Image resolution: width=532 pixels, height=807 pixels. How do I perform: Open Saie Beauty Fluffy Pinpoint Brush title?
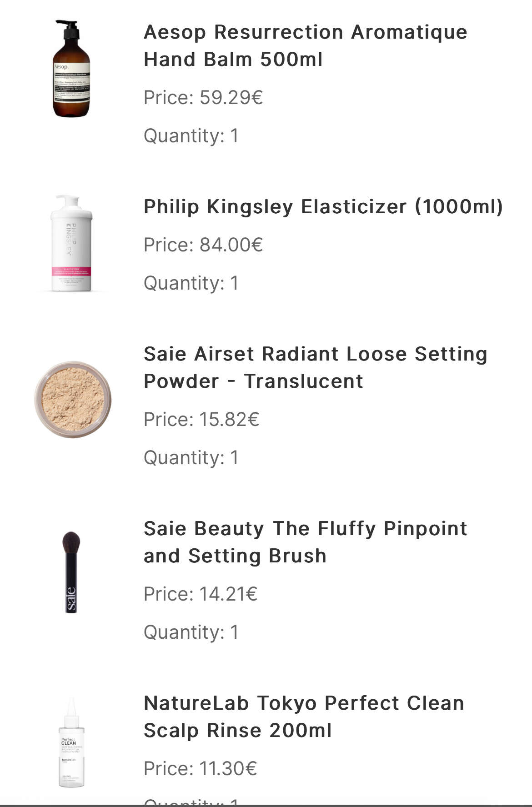[x=306, y=542]
